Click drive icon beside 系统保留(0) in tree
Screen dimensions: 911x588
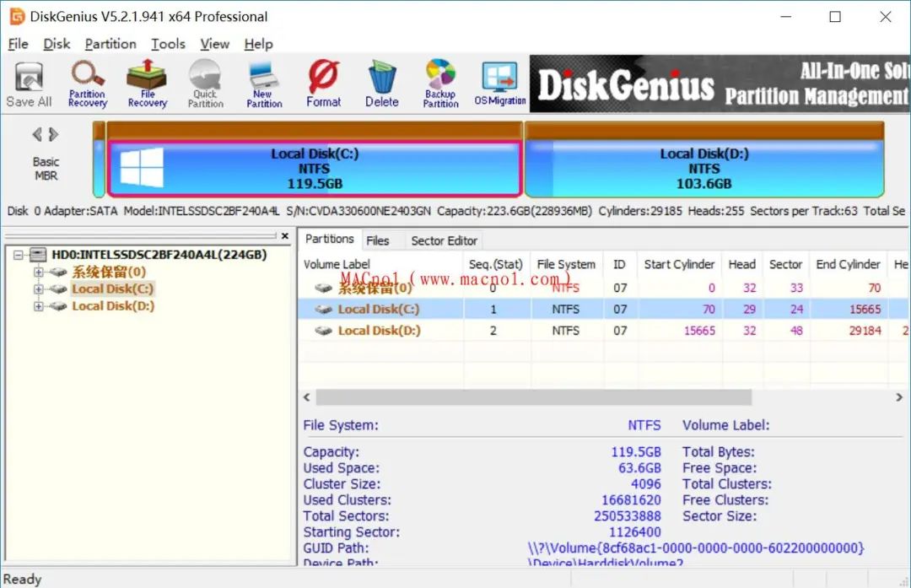(x=58, y=272)
